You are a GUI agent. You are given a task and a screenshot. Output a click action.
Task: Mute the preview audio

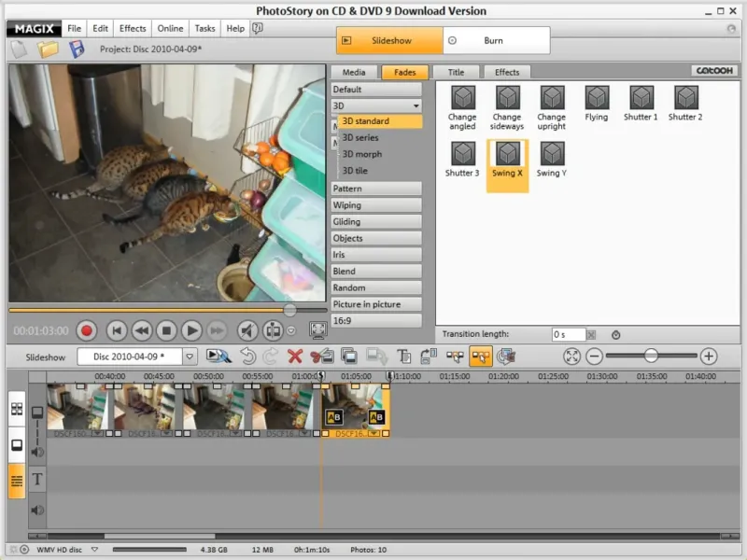247,330
